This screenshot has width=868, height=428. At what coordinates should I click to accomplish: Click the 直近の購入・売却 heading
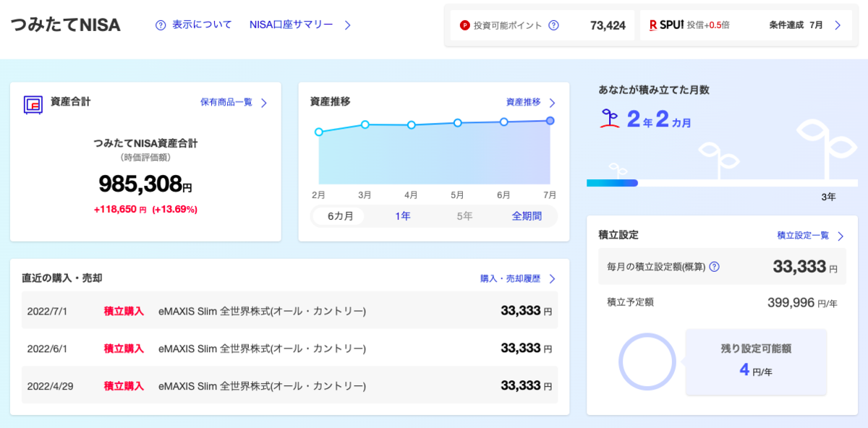62,278
